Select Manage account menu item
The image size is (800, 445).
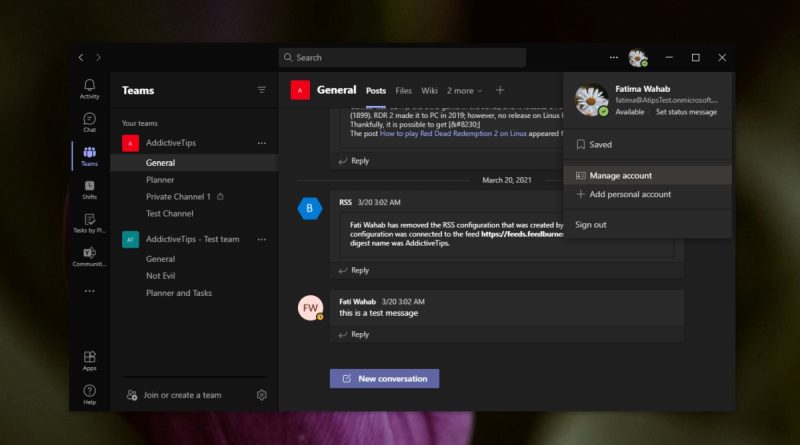[x=647, y=176]
